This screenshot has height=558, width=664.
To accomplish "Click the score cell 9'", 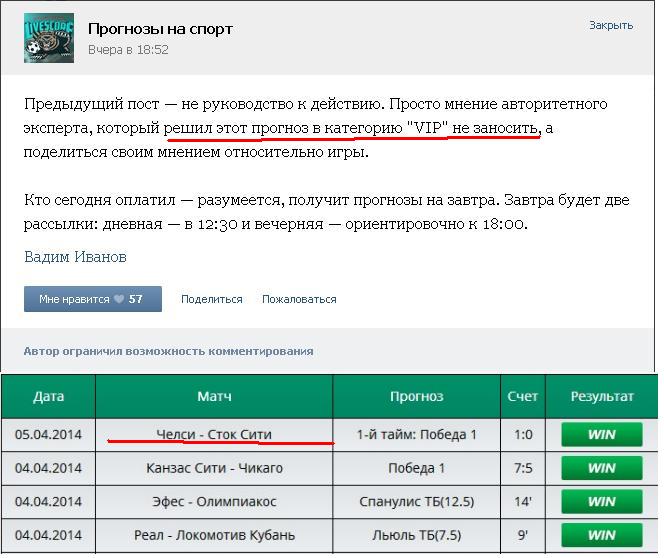I will (x=523, y=535).
